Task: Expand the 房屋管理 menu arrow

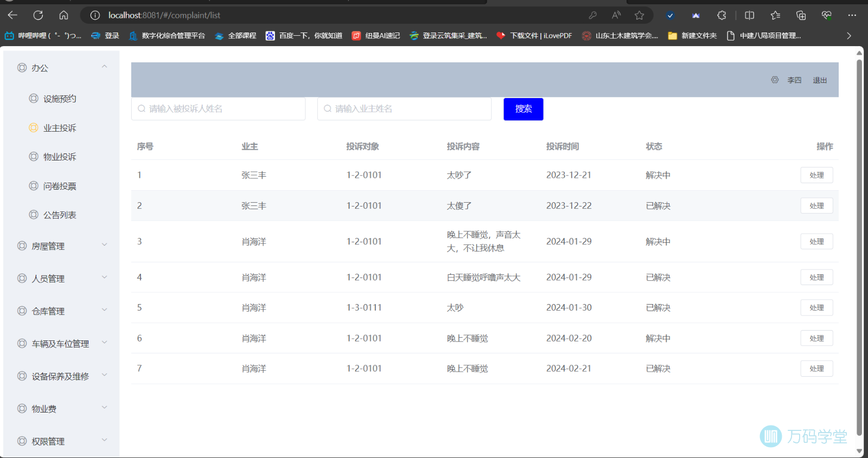Action: click(104, 245)
